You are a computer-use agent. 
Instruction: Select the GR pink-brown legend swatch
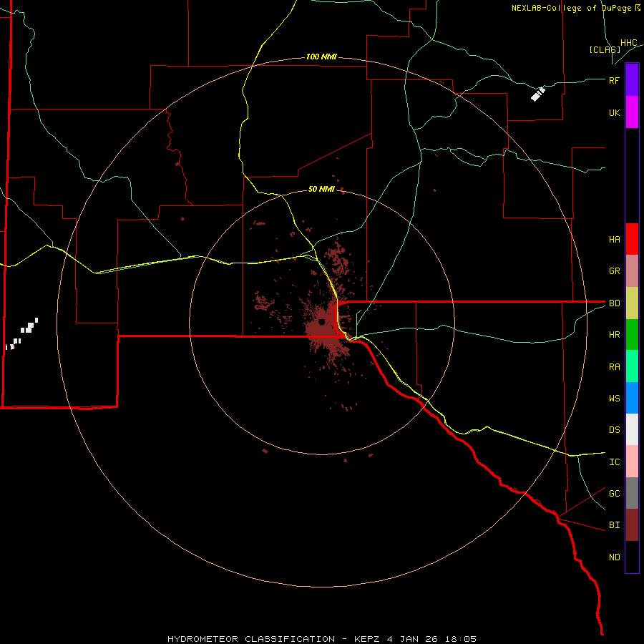(x=632, y=271)
